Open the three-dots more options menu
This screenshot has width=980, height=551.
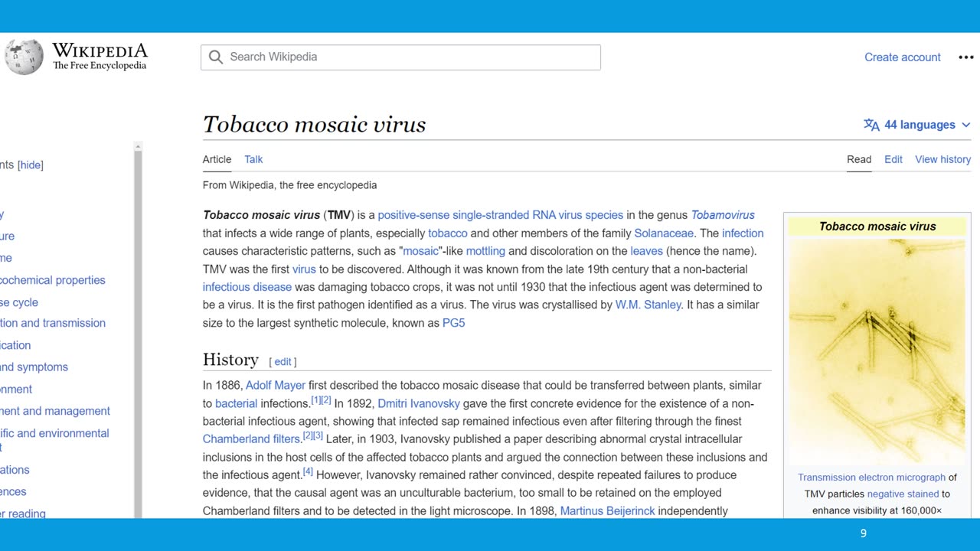tap(965, 57)
